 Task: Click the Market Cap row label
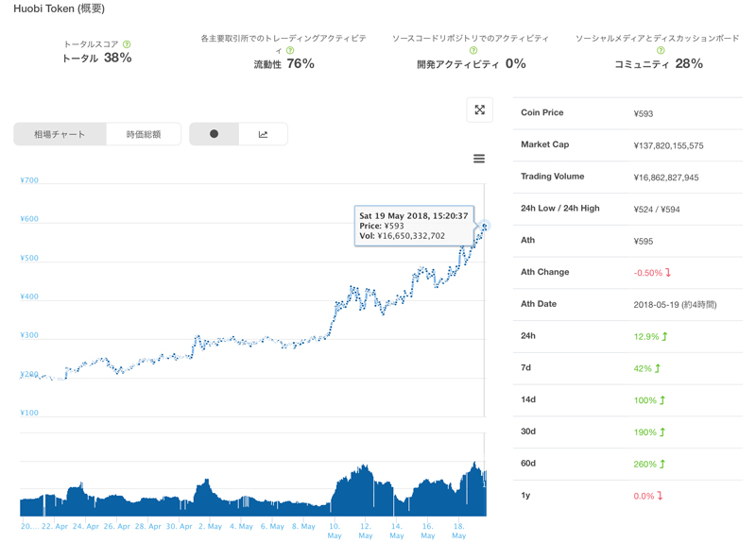pos(545,144)
